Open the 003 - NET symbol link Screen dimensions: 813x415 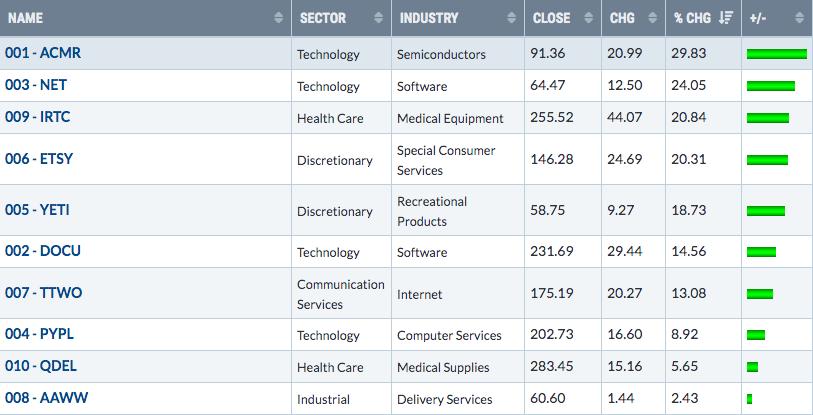tap(35, 86)
